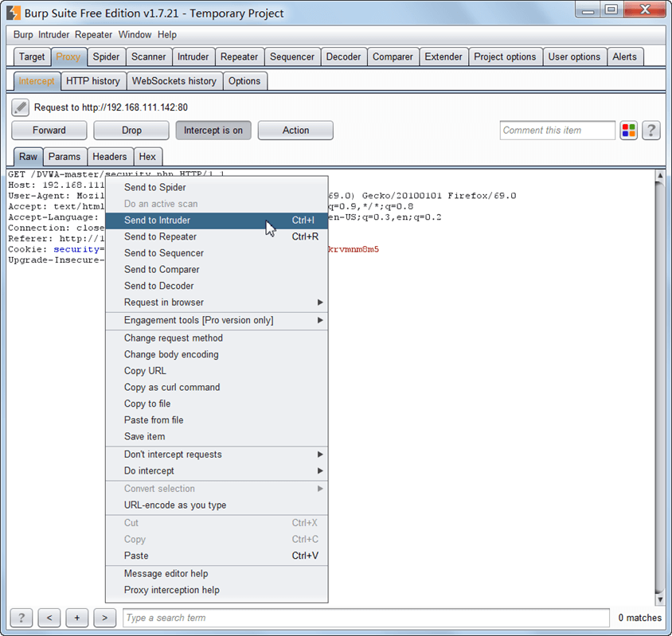Viewport: 672px width, 636px height.
Task: Open the Burp menu in menu bar
Action: pos(23,35)
